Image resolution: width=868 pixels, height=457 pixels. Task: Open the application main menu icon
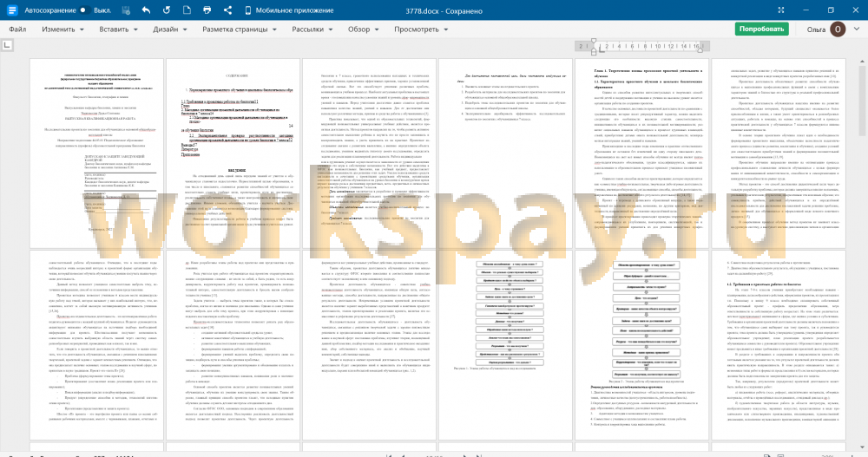click(x=11, y=10)
